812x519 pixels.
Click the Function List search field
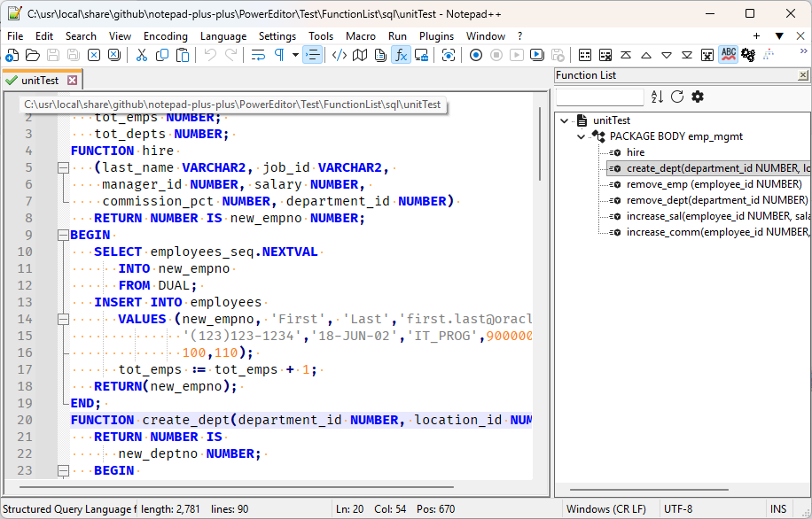coord(600,97)
